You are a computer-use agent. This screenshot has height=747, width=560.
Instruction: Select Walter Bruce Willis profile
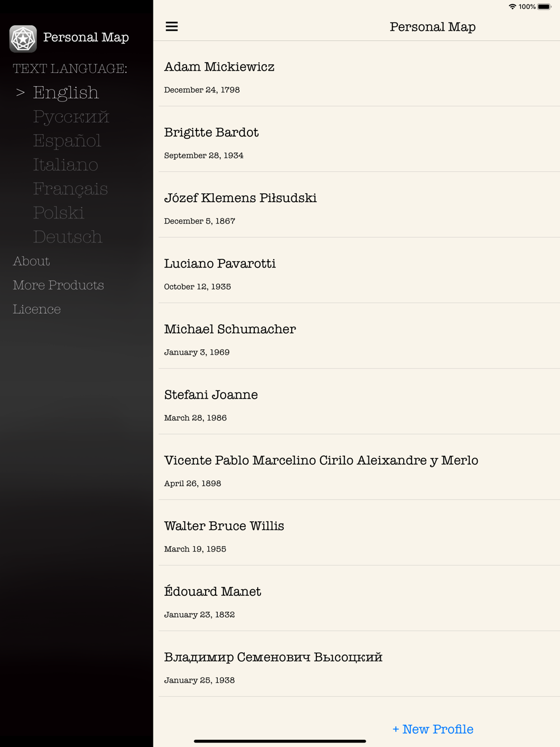(359, 533)
